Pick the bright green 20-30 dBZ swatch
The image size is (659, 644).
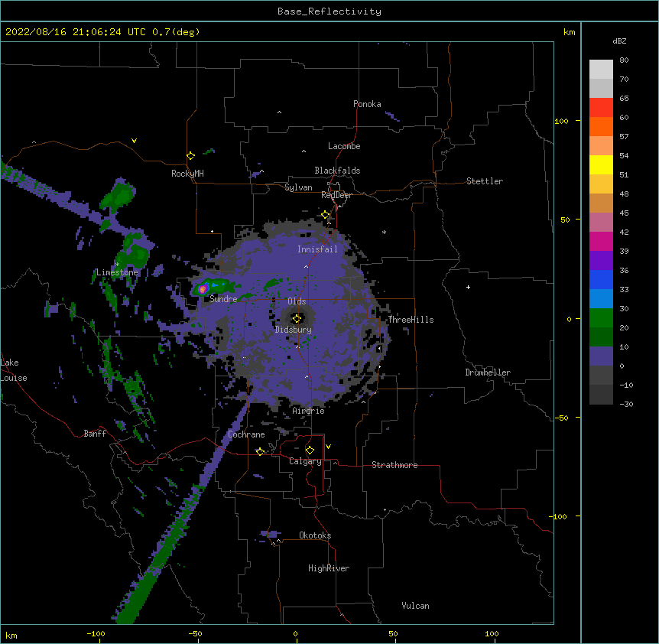point(601,318)
